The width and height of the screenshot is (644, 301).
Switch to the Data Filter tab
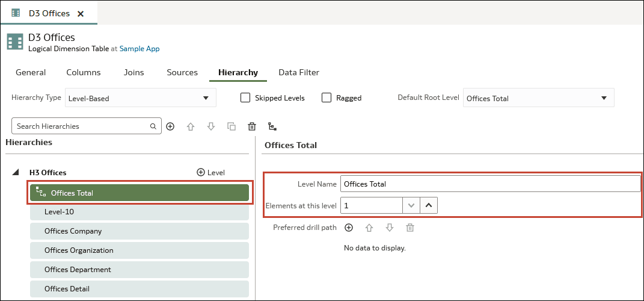pyautogui.click(x=299, y=72)
